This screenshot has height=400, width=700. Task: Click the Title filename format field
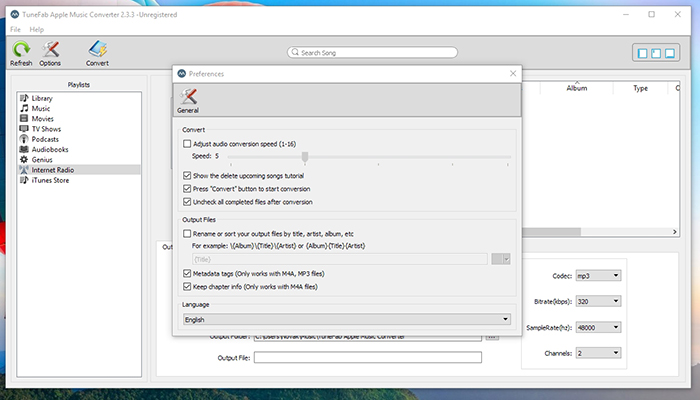(340, 259)
